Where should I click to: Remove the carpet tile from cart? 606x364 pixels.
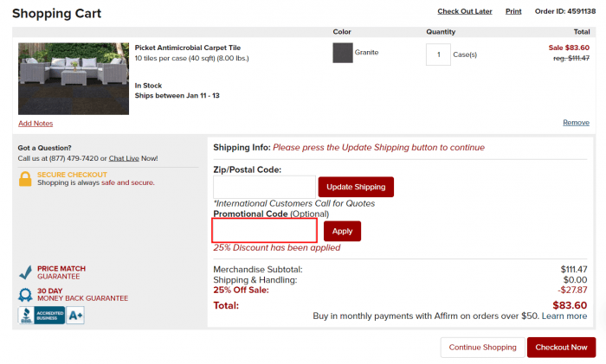[x=576, y=123]
